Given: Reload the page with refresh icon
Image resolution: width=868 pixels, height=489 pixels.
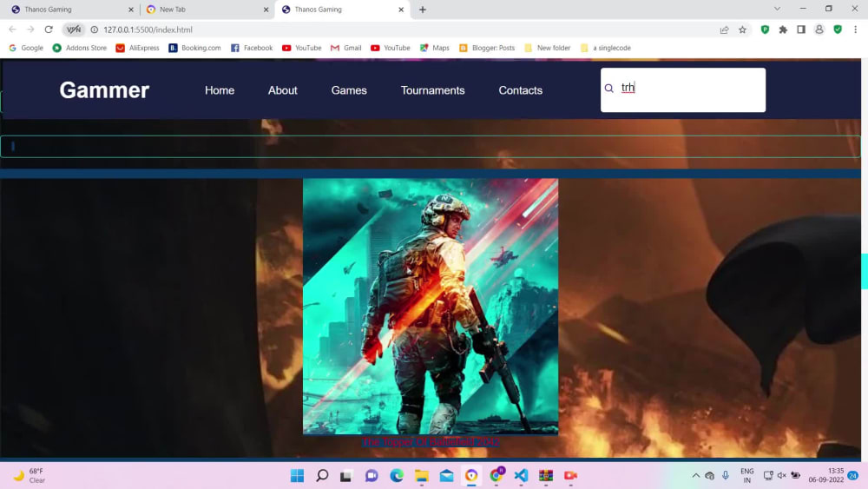Looking at the screenshot, I should click(x=49, y=30).
